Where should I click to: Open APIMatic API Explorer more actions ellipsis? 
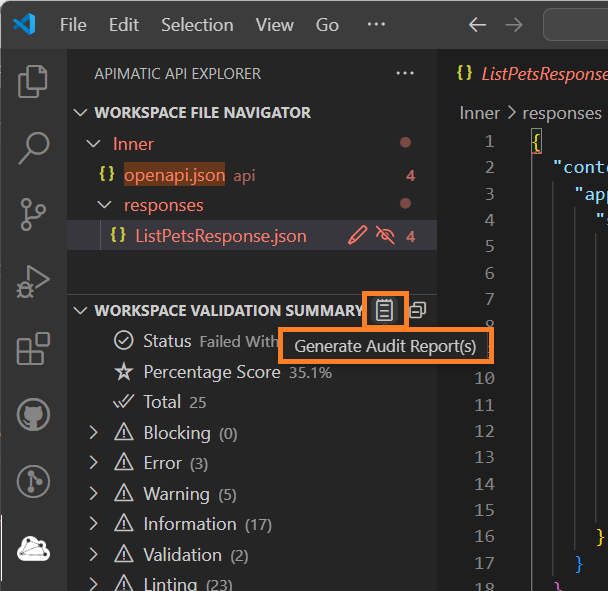(x=405, y=73)
